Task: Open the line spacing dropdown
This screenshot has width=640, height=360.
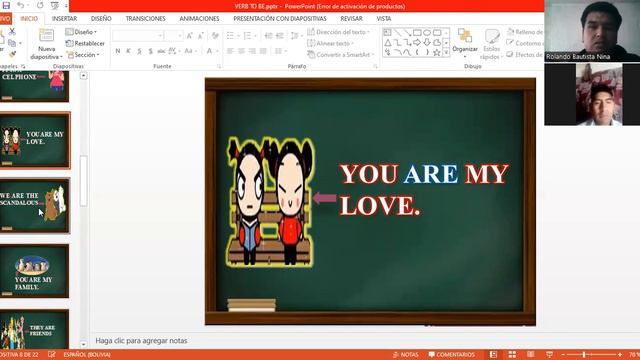Action: [296, 36]
